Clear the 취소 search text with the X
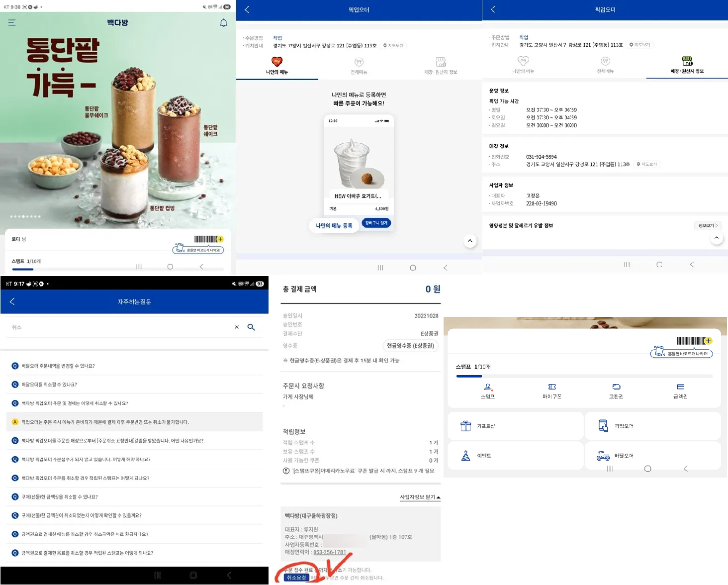 237,327
